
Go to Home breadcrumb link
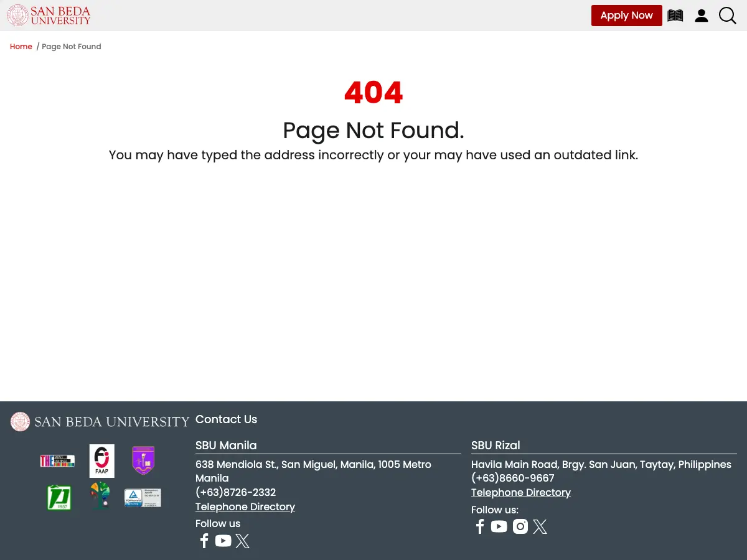(21, 47)
